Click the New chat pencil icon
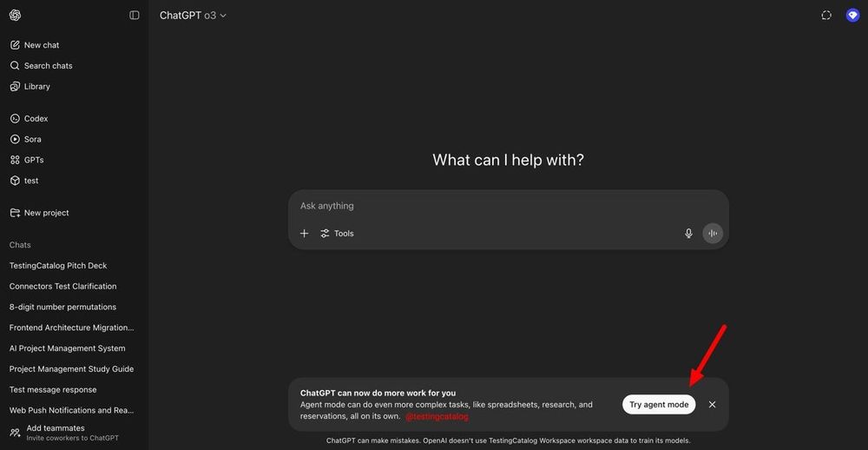 (x=15, y=45)
